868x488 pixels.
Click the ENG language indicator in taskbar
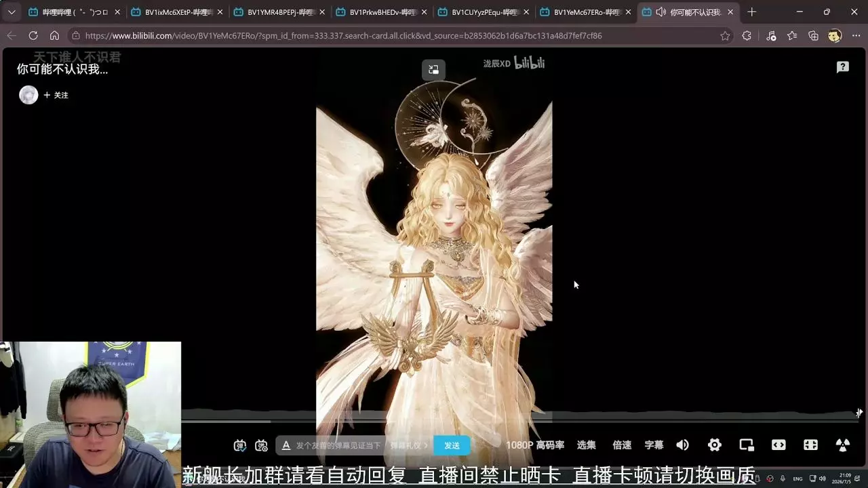[x=797, y=479]
